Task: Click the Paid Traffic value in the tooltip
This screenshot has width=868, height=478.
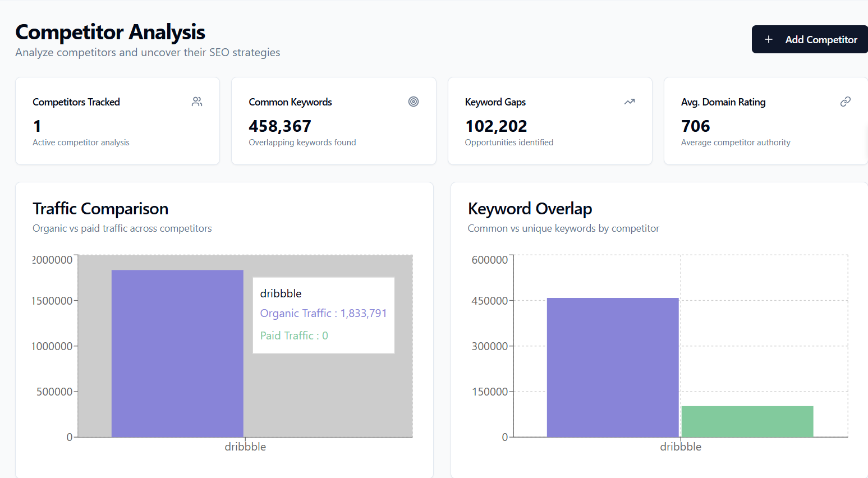Action: pyautogui.click(x=294, y=335)
